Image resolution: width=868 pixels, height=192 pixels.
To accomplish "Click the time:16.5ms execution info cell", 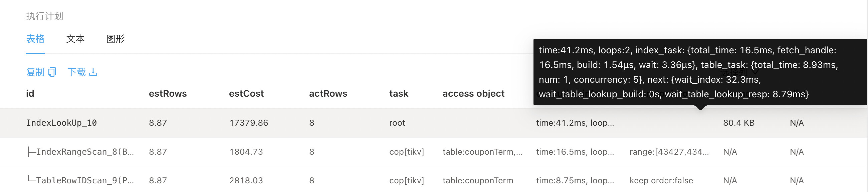I will coord(575,152).
